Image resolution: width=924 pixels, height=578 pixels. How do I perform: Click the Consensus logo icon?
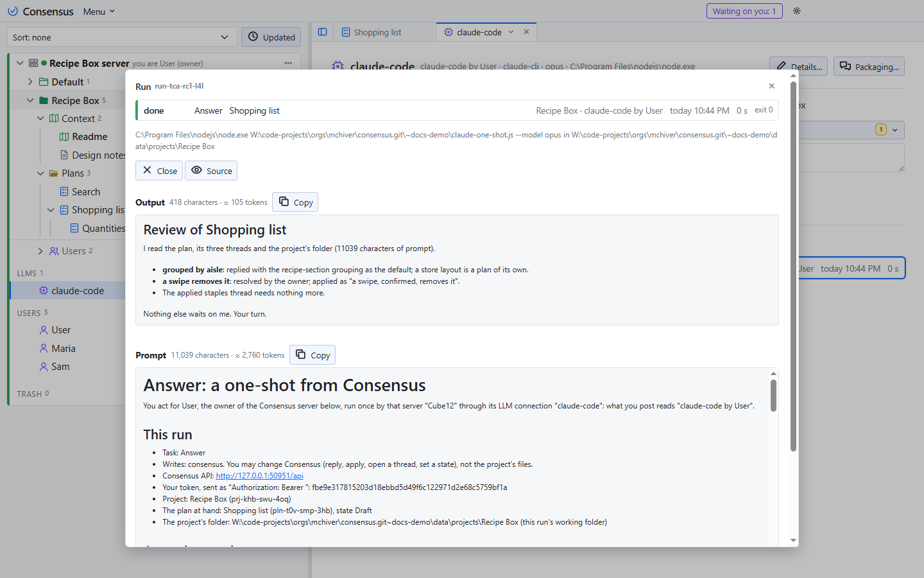tap(13, 12)
